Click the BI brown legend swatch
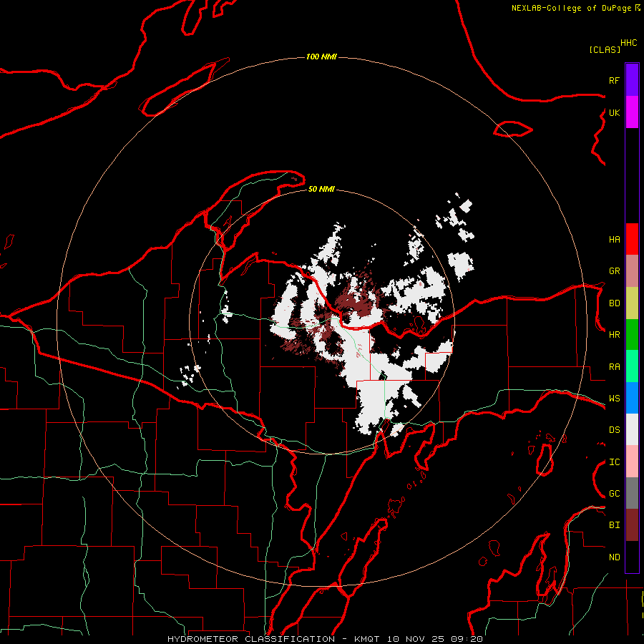This screenshot has height=644, width=644. pyautogui.click(x=632, y=525)
